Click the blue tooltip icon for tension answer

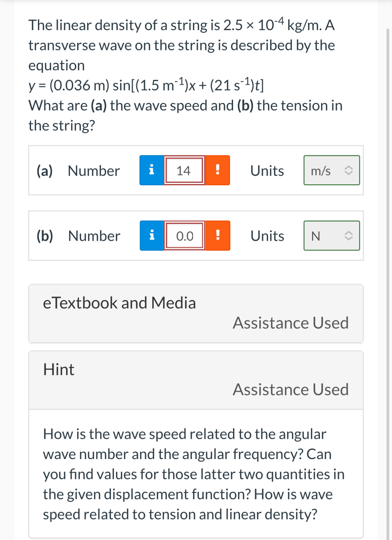[152, 236]
